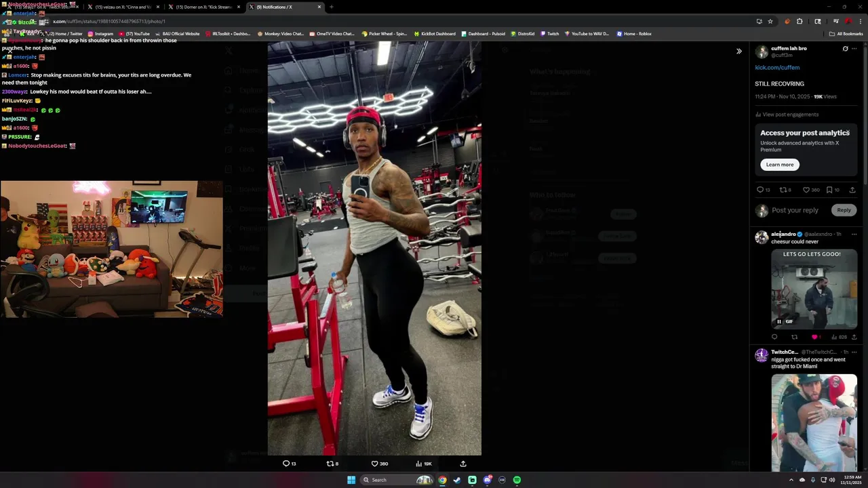Click the taskbar Search box
Viewport: 868px width, 488px height.
397,480
